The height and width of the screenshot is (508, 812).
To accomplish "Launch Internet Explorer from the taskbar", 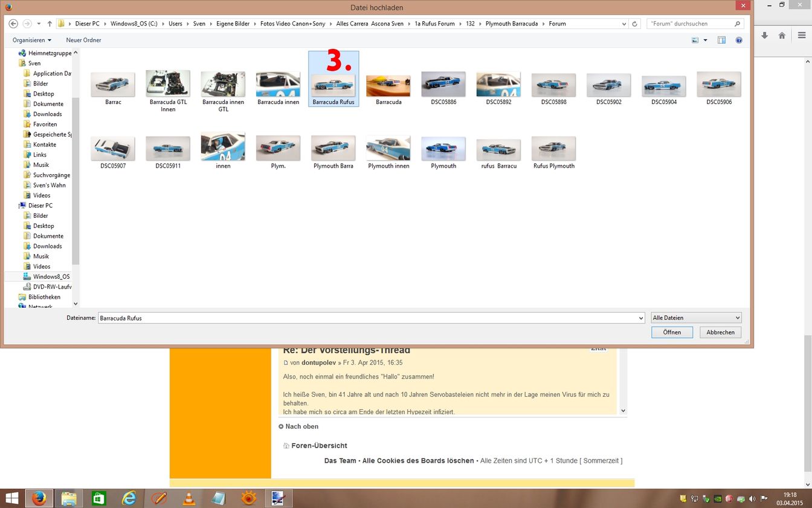I will click(129, 498).
